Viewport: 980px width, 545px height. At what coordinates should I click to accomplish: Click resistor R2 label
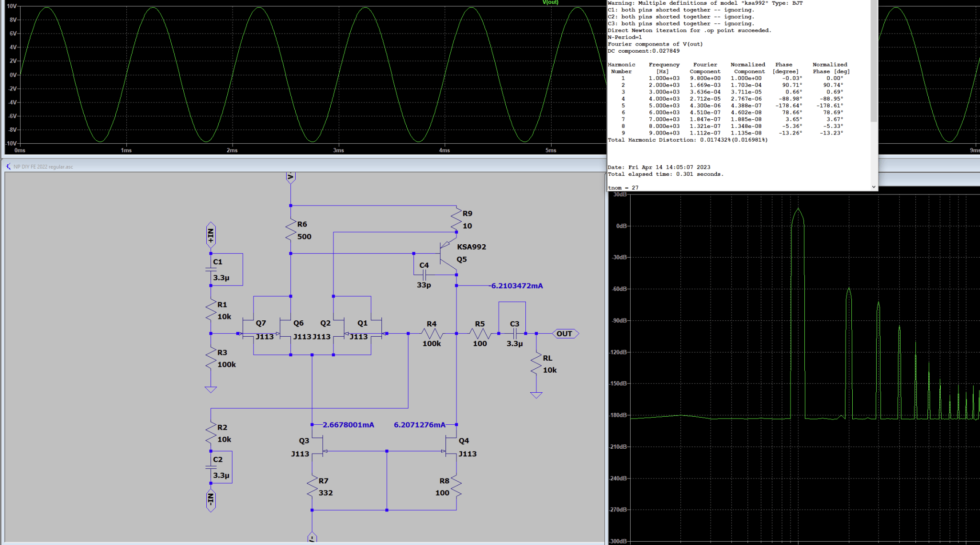pyautogui.click(x=222, y=427)
